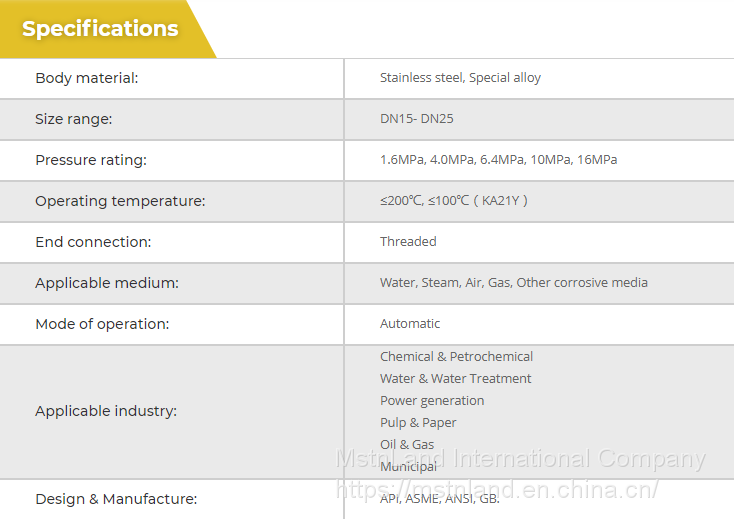The width and height of the screenshot is (734, 519).
Task: Select the End connection label
Action: pyautogui.click(x=93, y=242)
